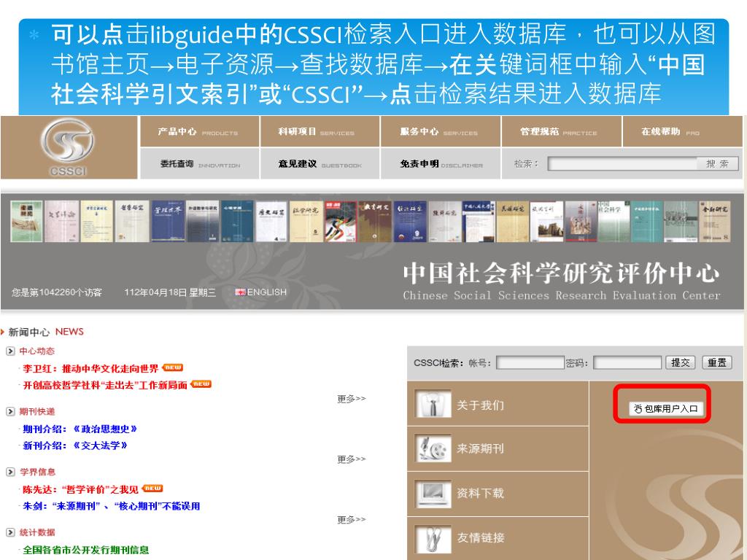Expand the 期刊快递 section arrow
Viewport: 747px width, 560px height.
pyautogui.click(x=10, y=411)
